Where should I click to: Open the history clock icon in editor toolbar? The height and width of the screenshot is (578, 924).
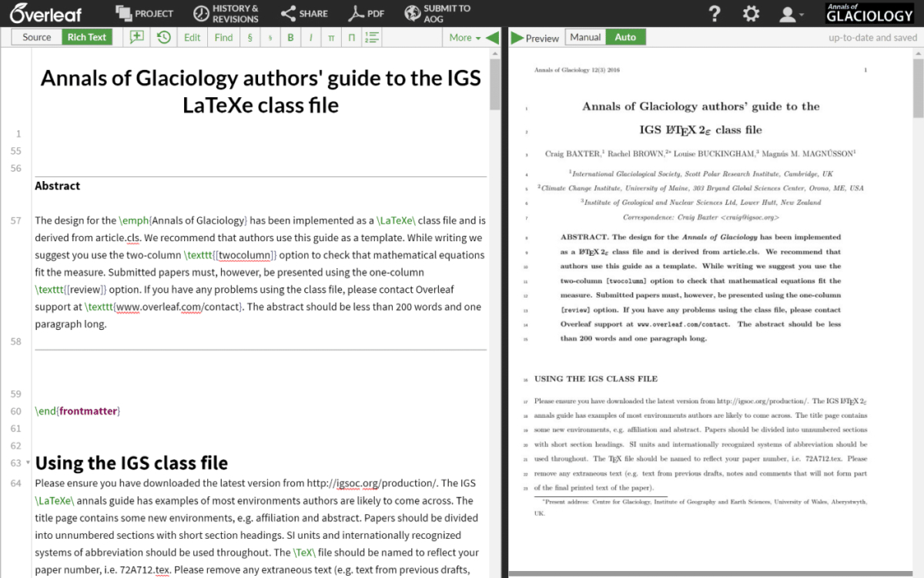(x=163, y=37)
